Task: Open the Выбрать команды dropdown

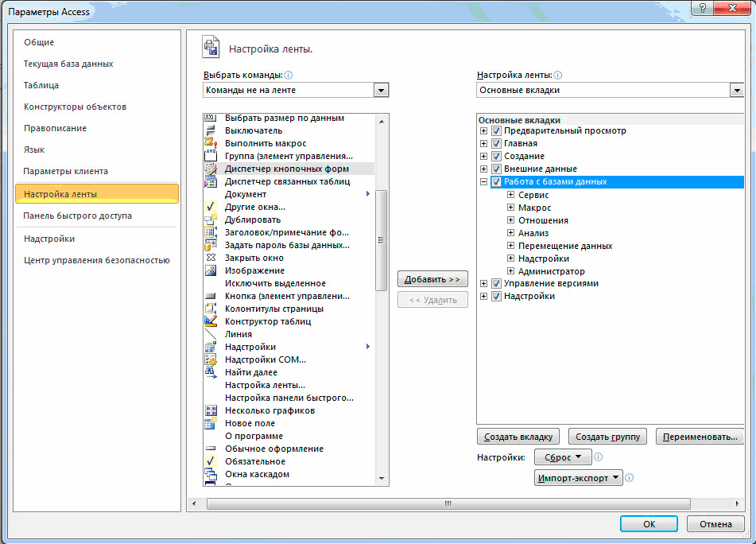Action: [x=381, y=90]
